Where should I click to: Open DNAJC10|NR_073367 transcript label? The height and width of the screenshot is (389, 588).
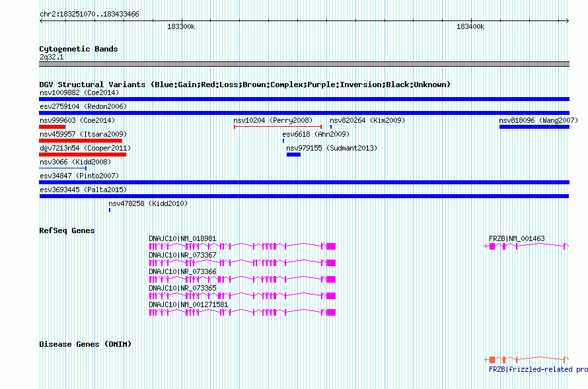pos(182,255)
